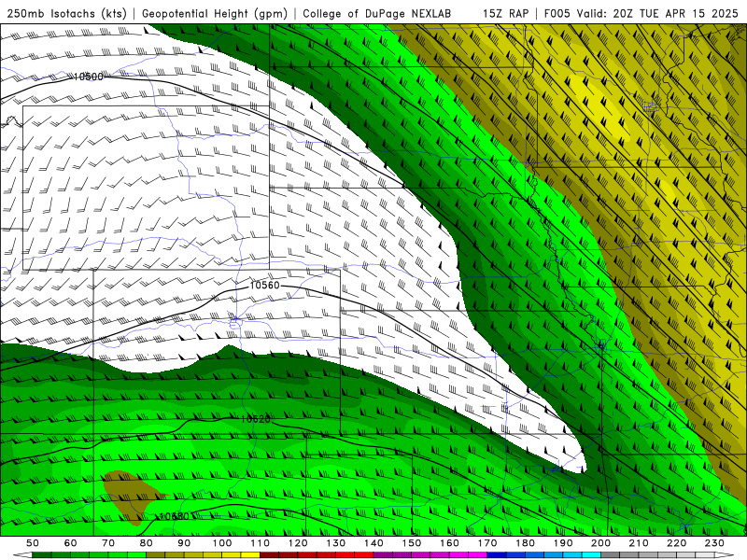This screenshot has width=747, height=560.
Task: Pick the bright cyan swatch in the color bar
Action: tap(591, 555)
